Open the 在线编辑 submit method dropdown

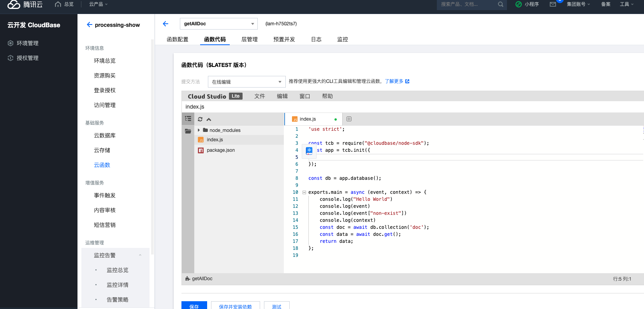[247, 82]
